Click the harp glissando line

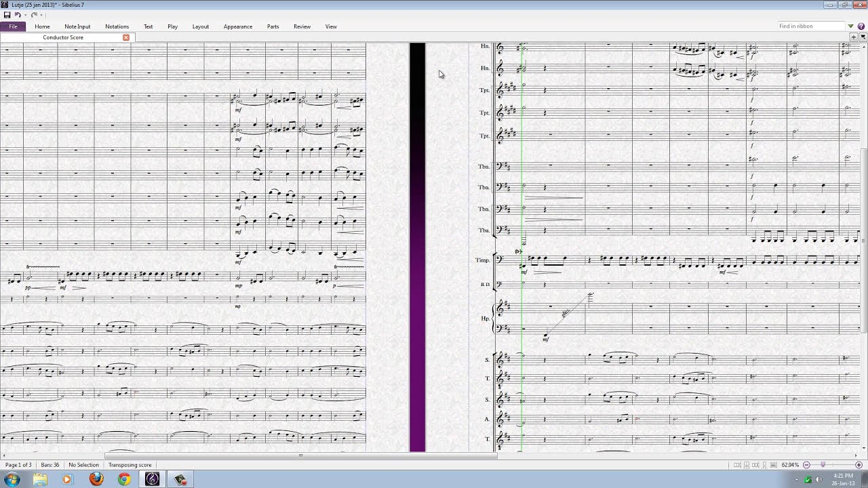567,314
